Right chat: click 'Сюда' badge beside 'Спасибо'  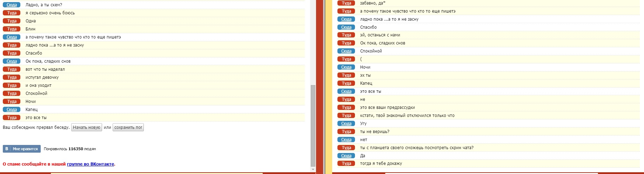tap(346, 27)
